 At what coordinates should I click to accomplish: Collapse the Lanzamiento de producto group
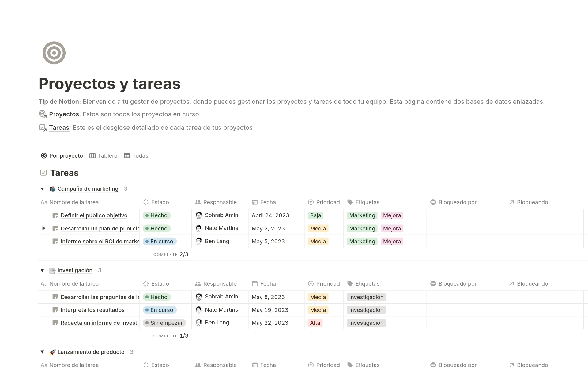(x=43, y=352)
